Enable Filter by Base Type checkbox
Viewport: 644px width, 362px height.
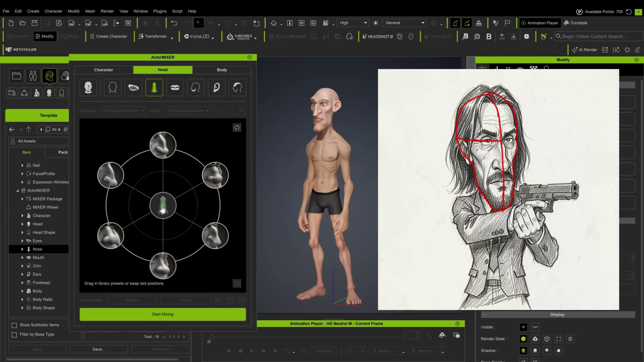coord(14,335)
